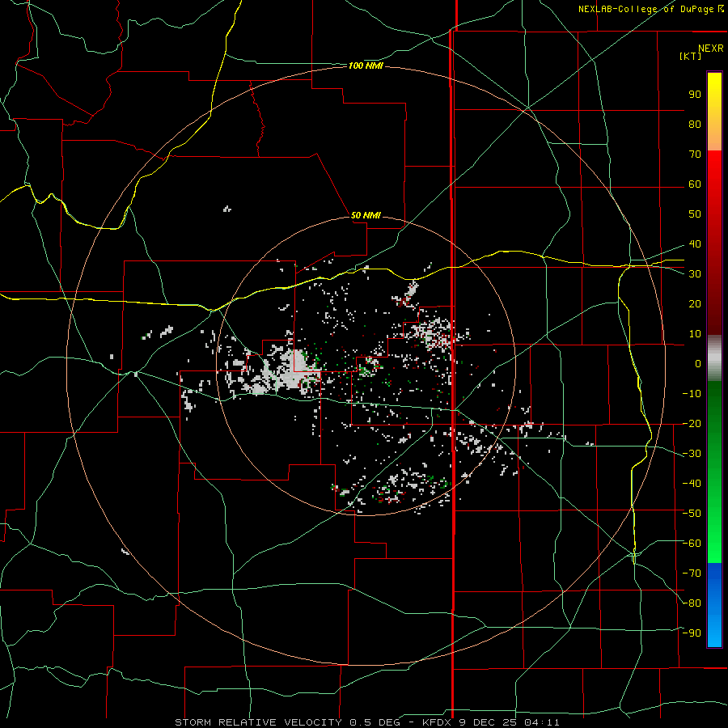Click the 10 value on velocity scale
The image size is (728, 728).
[x=695, y=334]
